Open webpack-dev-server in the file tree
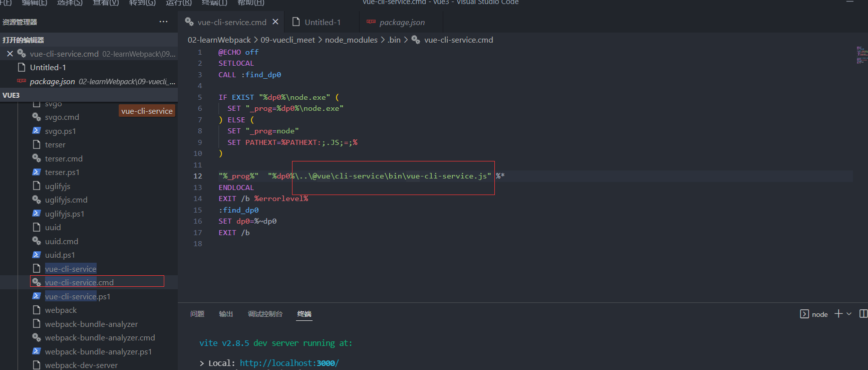 81,365
